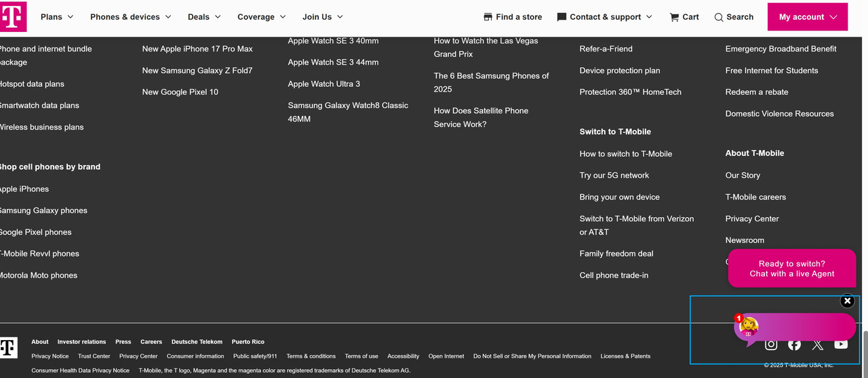Screen dimensions: 868x378
Task: Open New Samsung Galaxy Z Fold7 link
Action: tap(197, 71)
